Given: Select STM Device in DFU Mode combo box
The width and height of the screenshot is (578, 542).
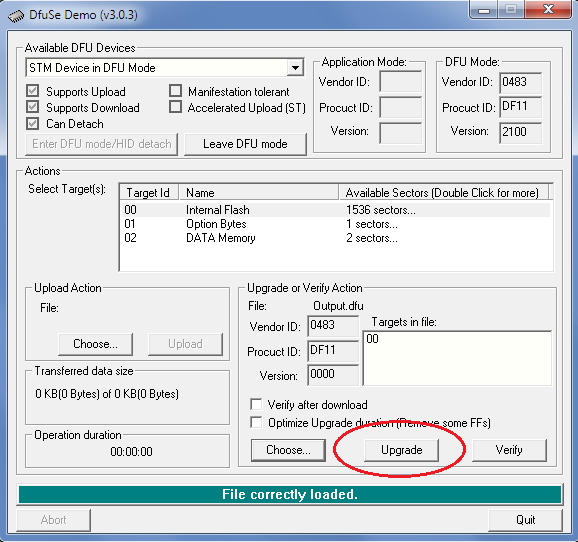Looking at the screenshot, I should tap(164, 67).
